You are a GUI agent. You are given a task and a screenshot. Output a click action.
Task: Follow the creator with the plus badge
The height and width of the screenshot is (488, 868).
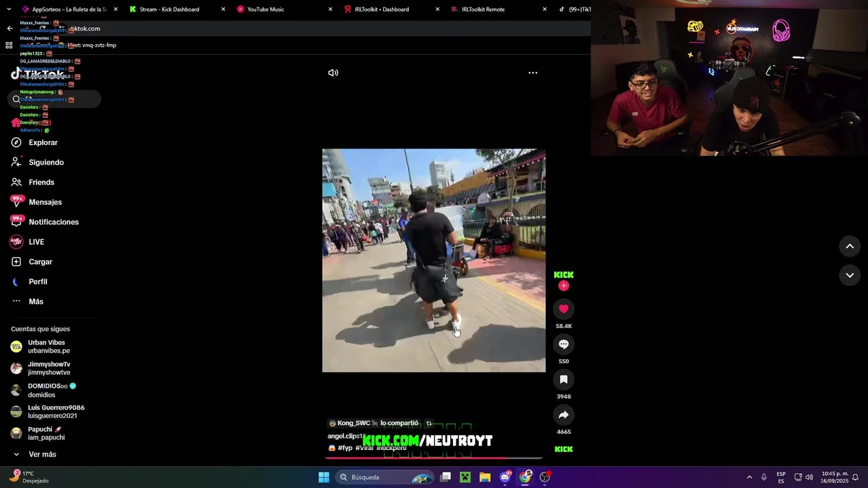(564, 286)
